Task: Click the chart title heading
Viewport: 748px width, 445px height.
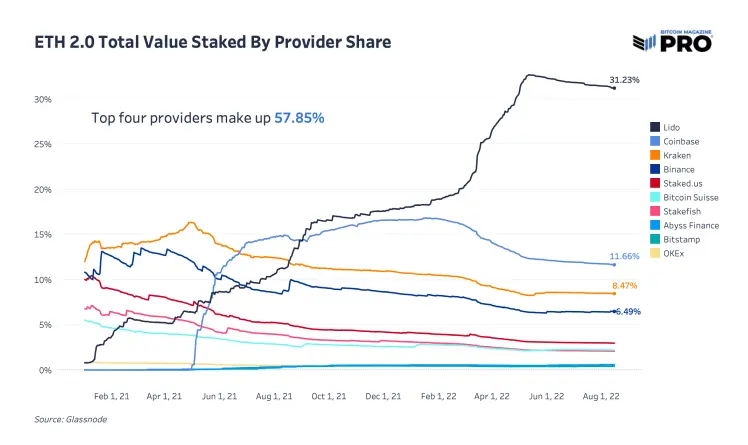Action: [x=213, y=42]
